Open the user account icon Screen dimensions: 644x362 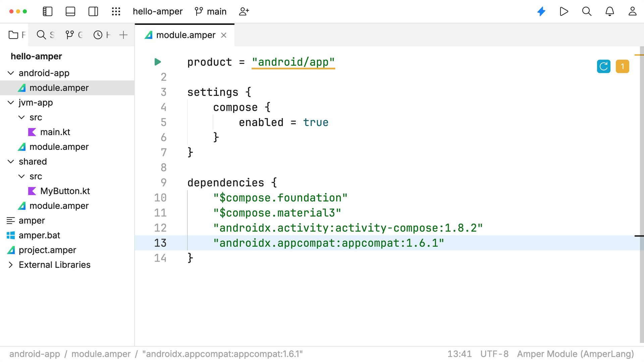(633, 11)
